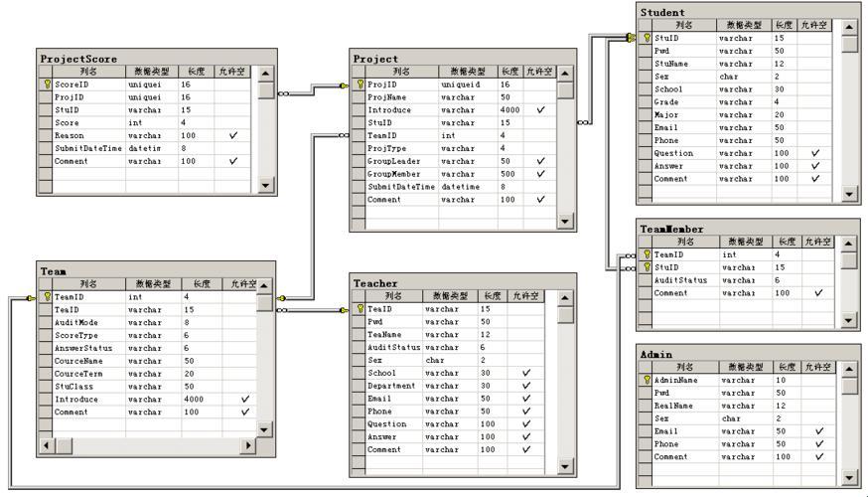Click the 数据类型 column header in Project table

[x=468, y=72]
